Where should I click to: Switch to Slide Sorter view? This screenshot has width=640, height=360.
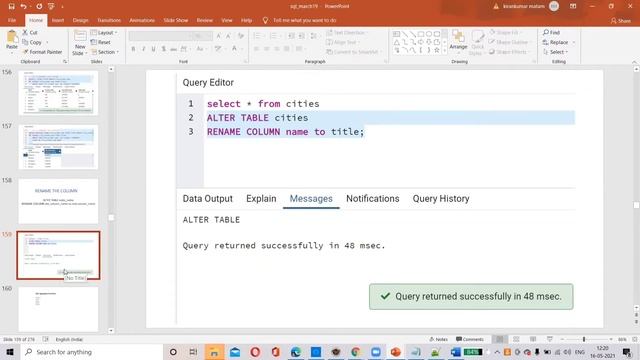pos(516,339)
